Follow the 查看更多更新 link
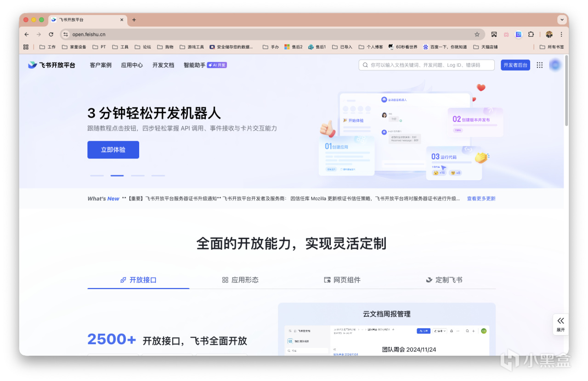The image size is (588, 381). tap(481, 199)
